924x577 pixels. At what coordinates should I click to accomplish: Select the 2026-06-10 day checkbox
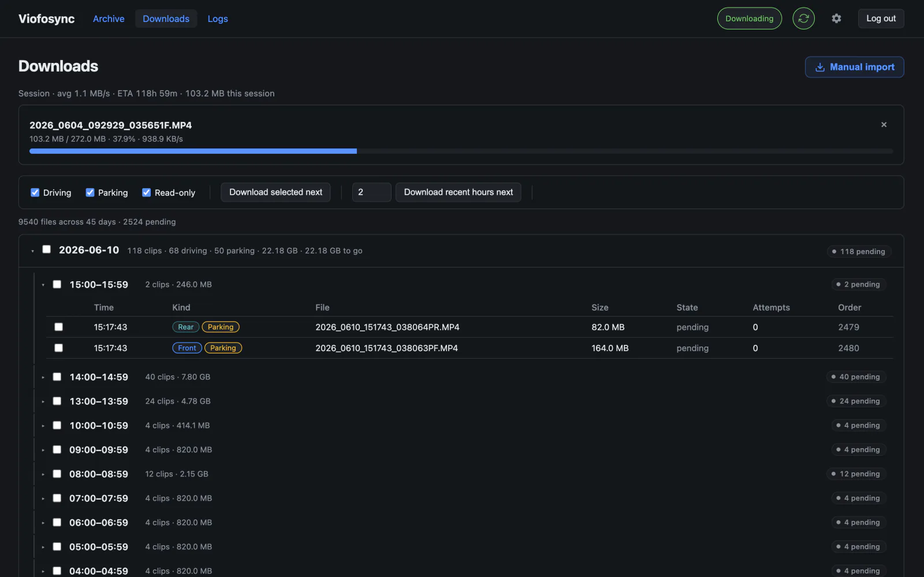[47, 250]
